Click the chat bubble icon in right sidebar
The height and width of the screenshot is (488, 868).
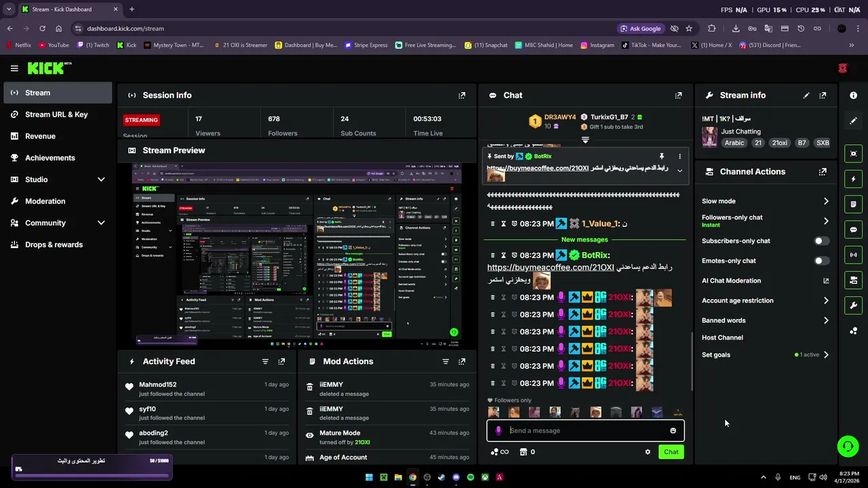[854, 230]
